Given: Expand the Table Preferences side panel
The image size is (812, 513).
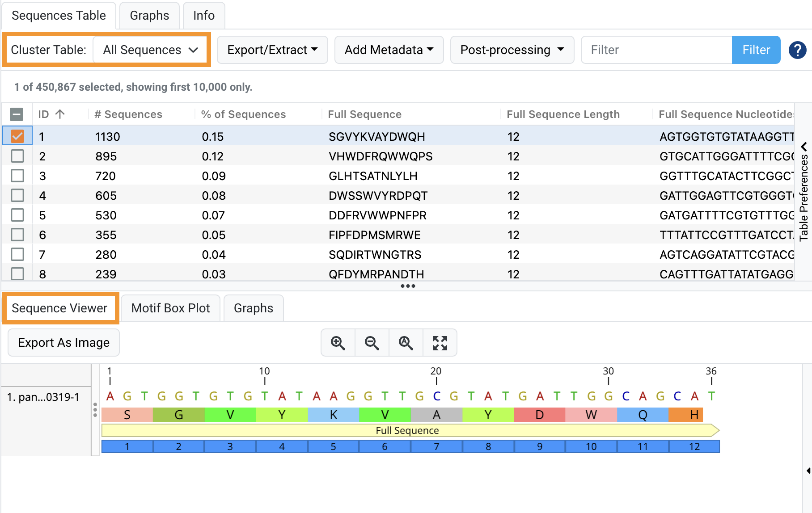Looking at the screenshot, I should click(804, 192).
